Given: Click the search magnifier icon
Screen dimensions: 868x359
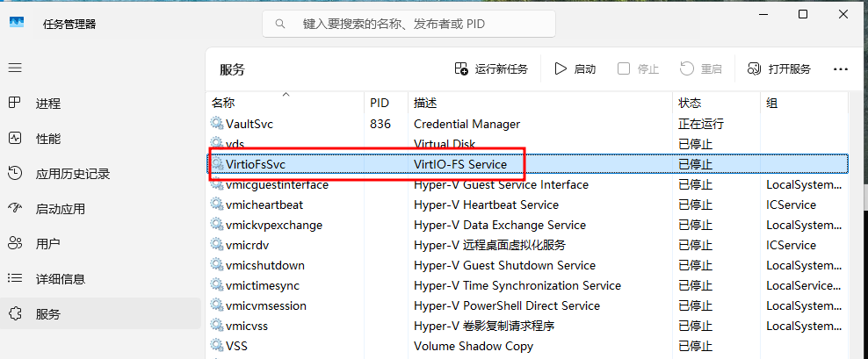Looking at the screenshot, I should 280,24.
